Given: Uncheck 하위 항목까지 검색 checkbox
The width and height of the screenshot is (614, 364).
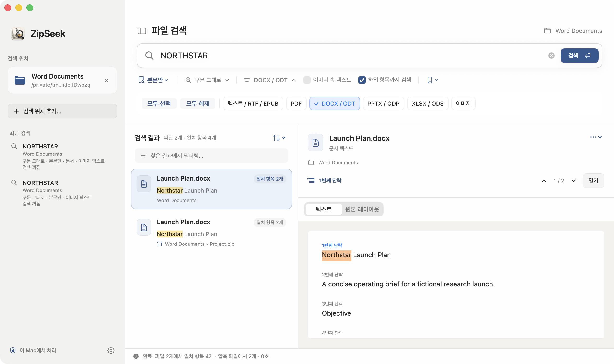Looking at the screenshot, I should pyautogui.click(x=361, y=80).
